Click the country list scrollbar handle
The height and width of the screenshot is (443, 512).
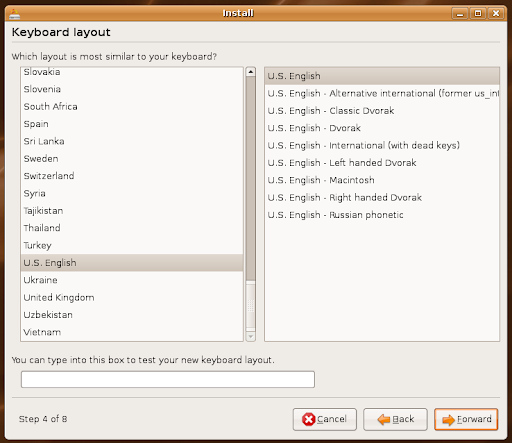pos(251,178)
